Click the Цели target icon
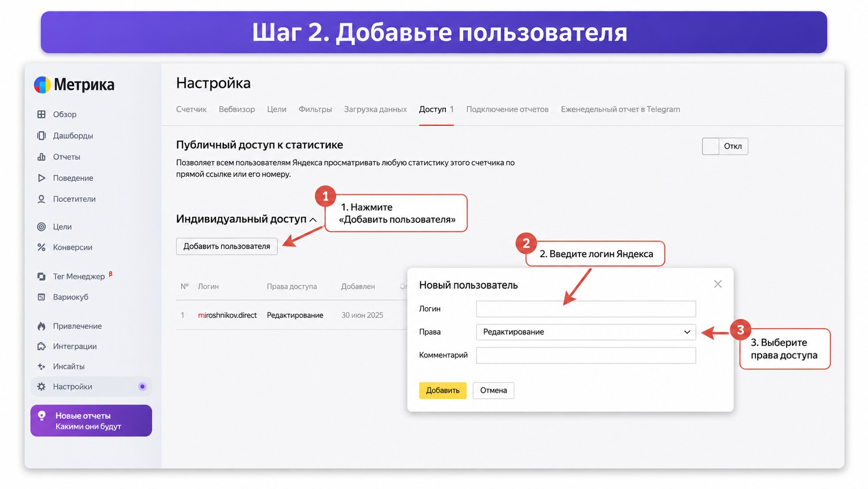 [42, 227]
